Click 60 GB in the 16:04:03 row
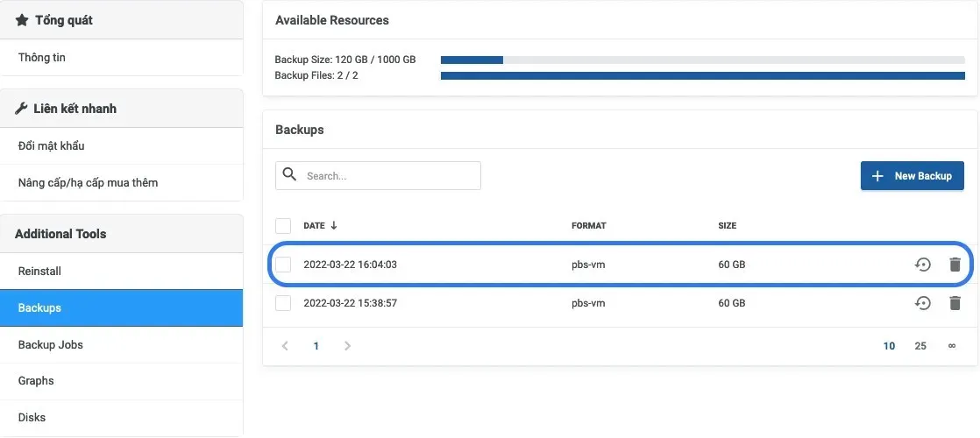The image size is (980, 438). click(x=732, y=265)
